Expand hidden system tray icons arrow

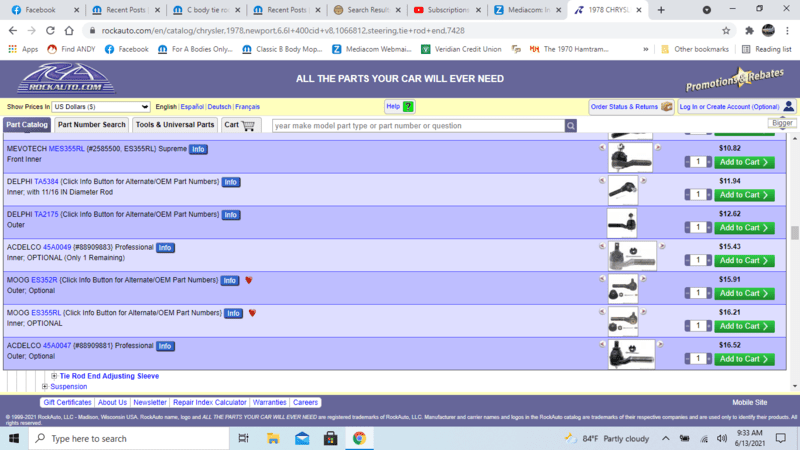(x=665, y=438)
